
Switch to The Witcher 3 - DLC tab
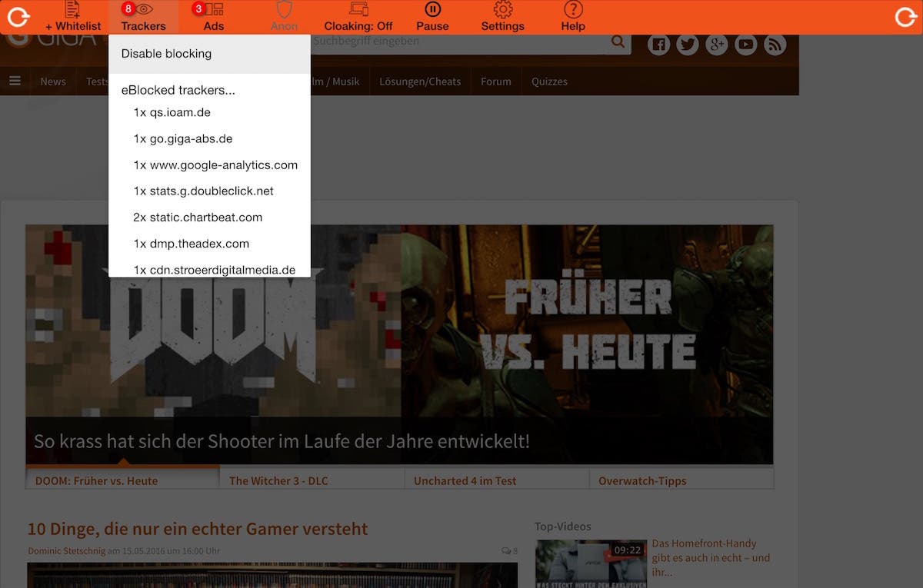[278, 480]
